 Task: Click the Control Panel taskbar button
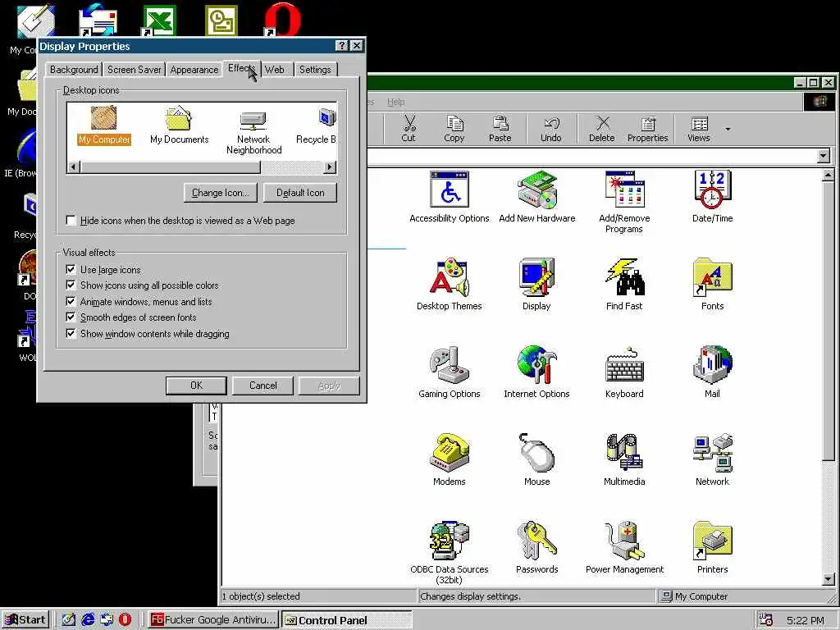coord(347,620)
